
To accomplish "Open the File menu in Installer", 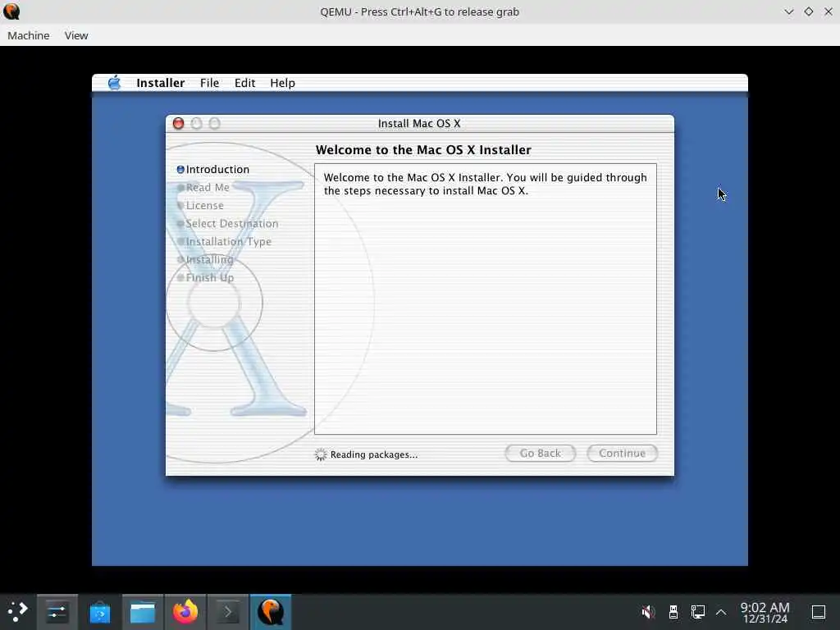I will 209,83.
